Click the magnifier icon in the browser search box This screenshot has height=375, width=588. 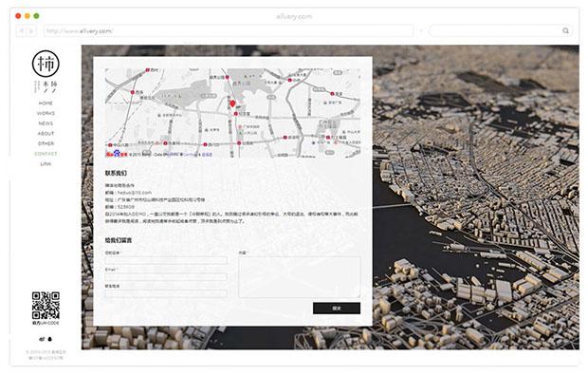pos(565,30)
